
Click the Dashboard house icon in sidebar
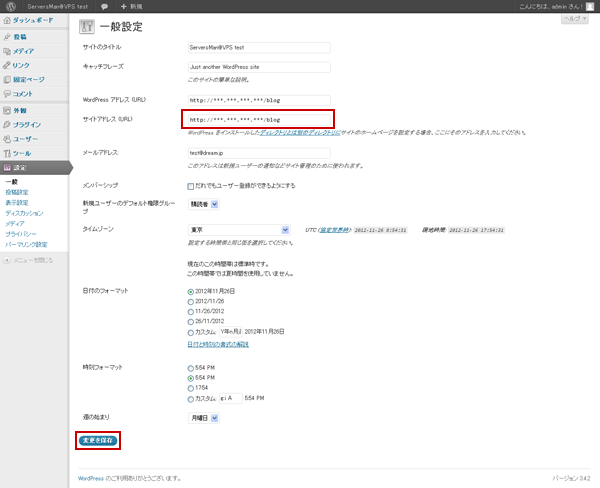7,20
